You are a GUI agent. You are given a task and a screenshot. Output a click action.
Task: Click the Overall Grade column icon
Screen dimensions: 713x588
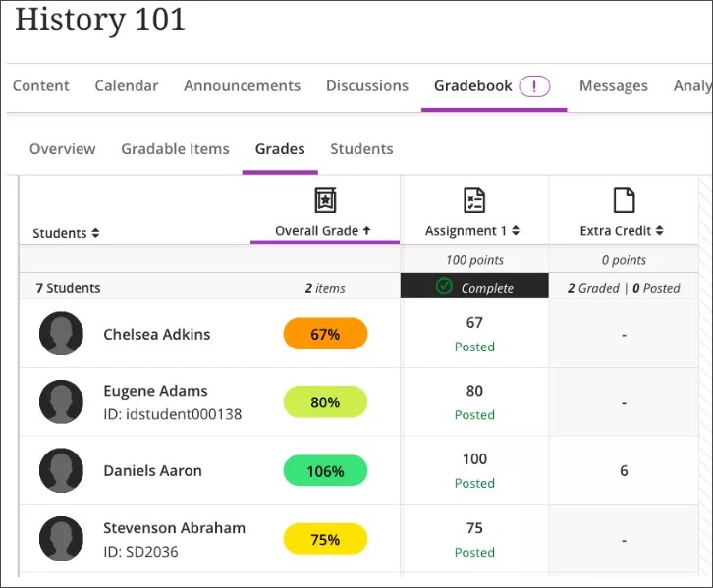(324, 200)
